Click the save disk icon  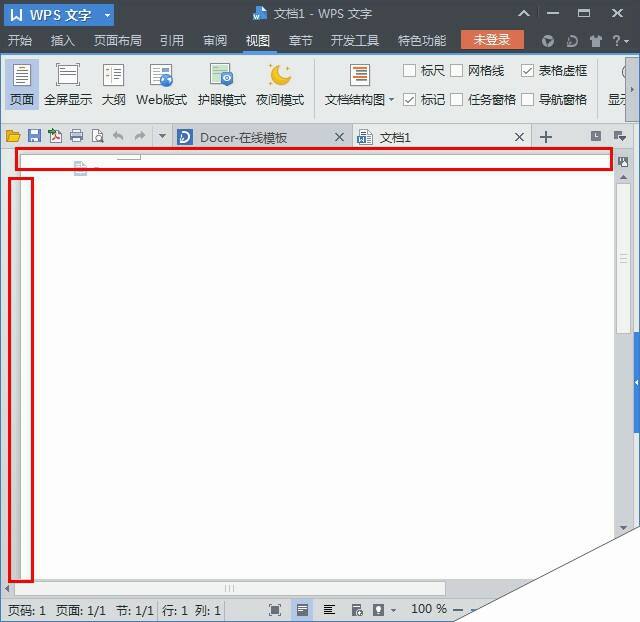(x=34, y=136)
